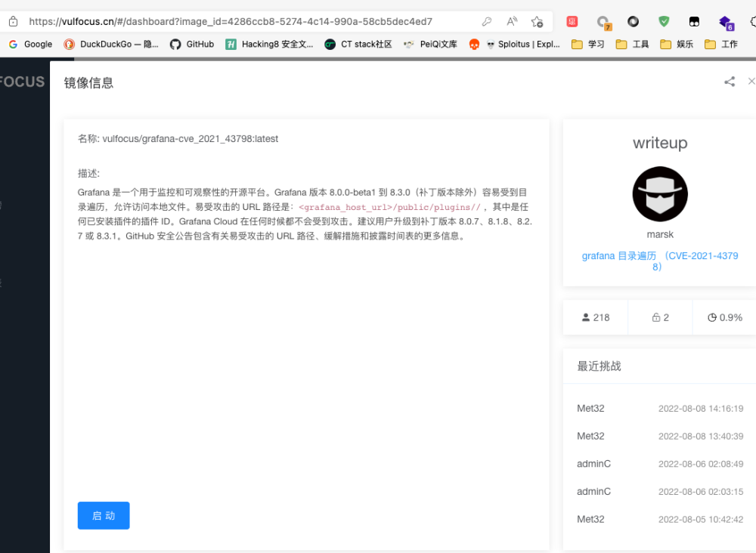Click the 镜像信息 panel title
This screenshot has height=553, width=756.
[88, 83]
